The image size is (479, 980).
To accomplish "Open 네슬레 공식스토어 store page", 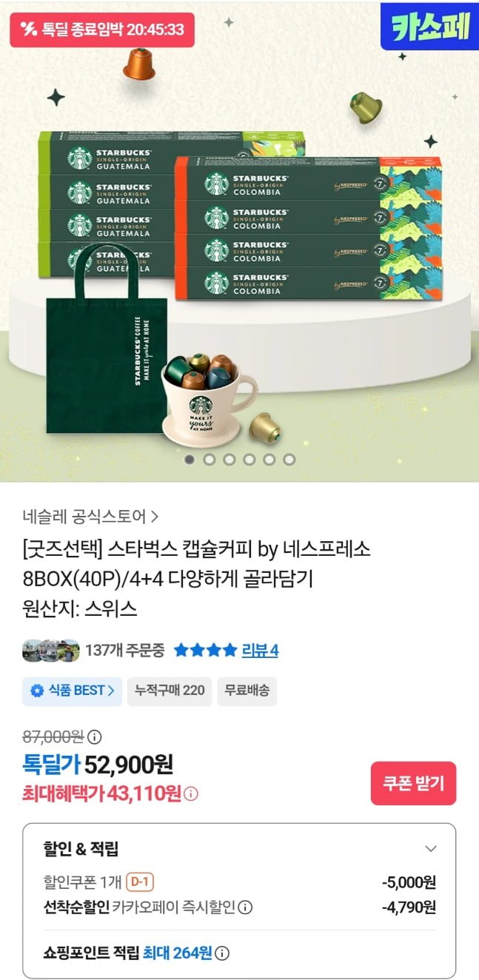I will pos(90,516).
